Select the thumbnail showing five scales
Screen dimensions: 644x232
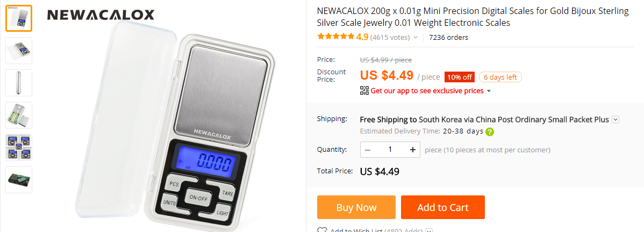click(x=18, y=147)
